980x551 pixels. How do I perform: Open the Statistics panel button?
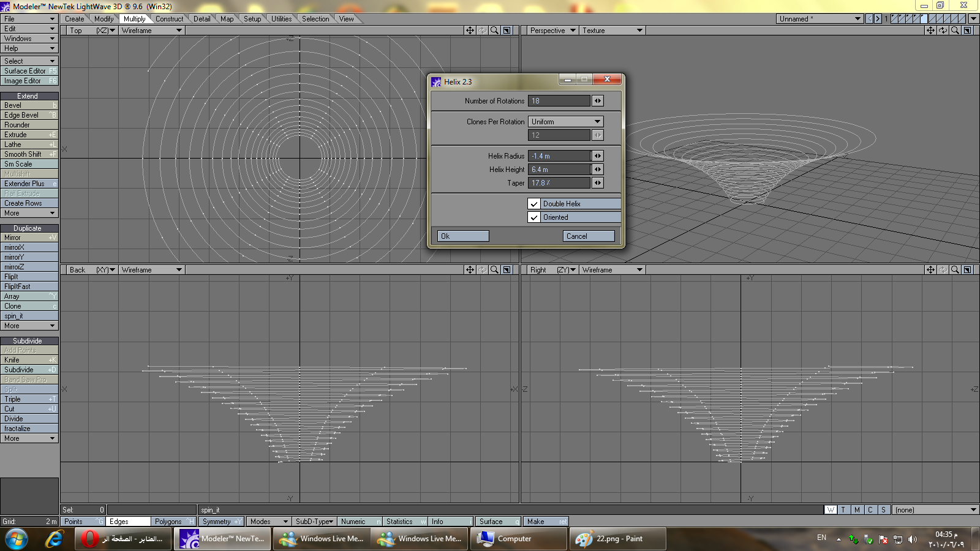click(x=404, y=522)
